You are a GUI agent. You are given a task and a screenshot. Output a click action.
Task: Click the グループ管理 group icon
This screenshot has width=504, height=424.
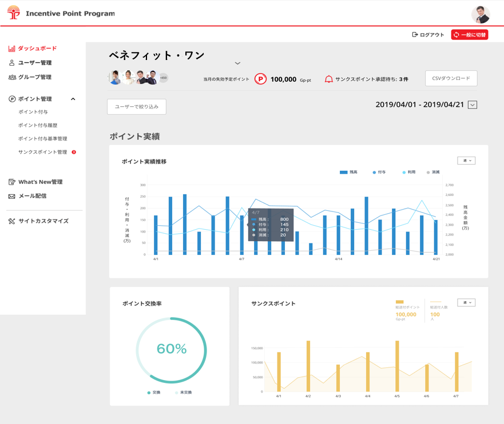pos(12,77)
